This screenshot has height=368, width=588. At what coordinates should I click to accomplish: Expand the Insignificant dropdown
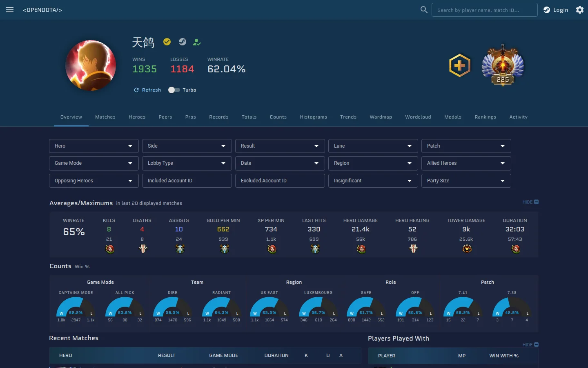pos(373,181)
